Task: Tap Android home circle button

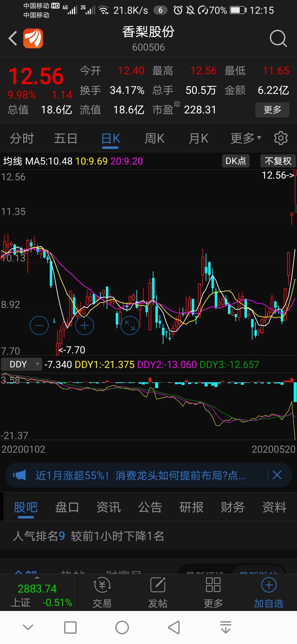Action: coord(122,627)
